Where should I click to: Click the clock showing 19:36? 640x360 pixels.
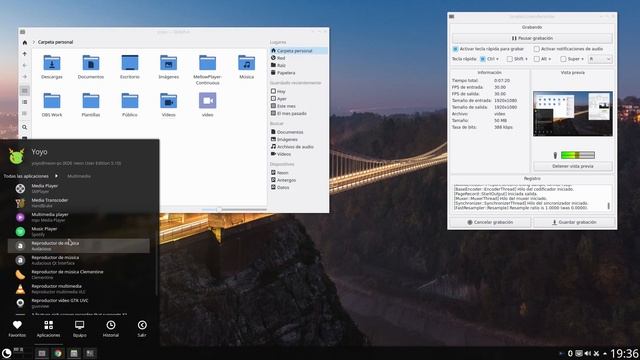coord(625,353)
